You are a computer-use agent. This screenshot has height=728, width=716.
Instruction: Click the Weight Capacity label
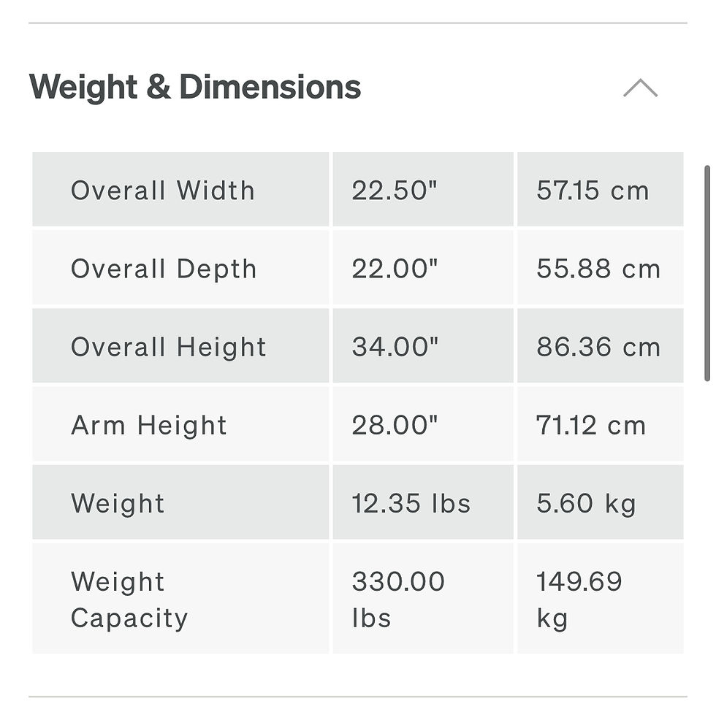click(129, 599)
